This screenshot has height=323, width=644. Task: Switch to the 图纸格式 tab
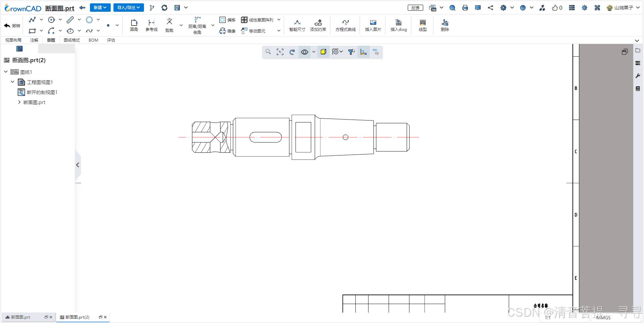click(x=72, y=40)
